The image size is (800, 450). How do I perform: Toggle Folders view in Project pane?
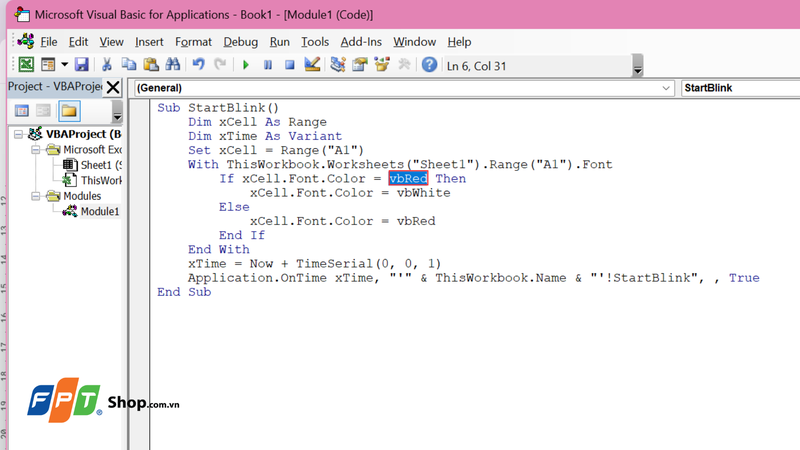(x=69, y=111)
